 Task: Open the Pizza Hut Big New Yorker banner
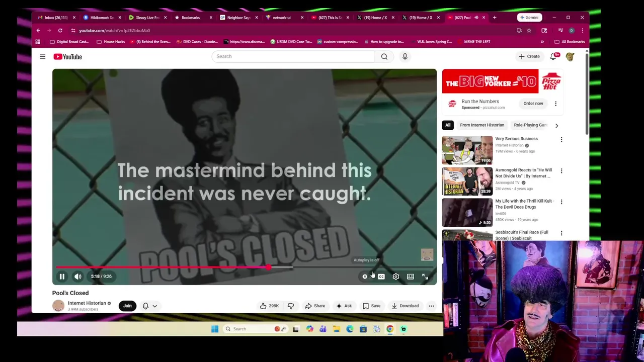tap(502, 81)
